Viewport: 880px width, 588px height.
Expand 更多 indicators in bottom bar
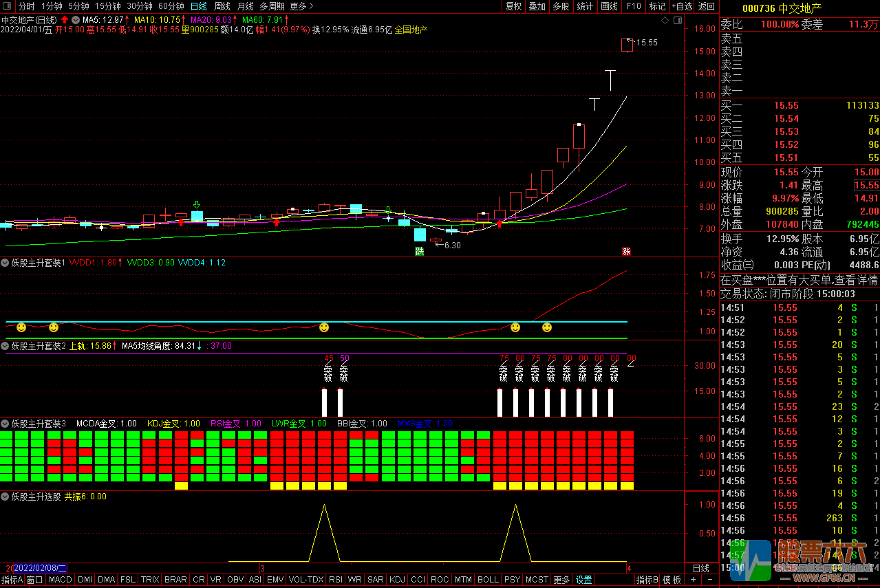coord(561,580)
